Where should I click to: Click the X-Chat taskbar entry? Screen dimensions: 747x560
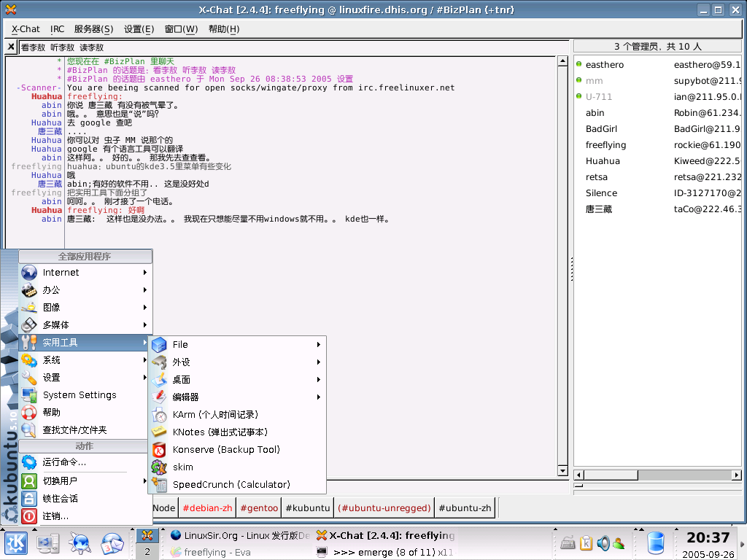coord(386,536)
